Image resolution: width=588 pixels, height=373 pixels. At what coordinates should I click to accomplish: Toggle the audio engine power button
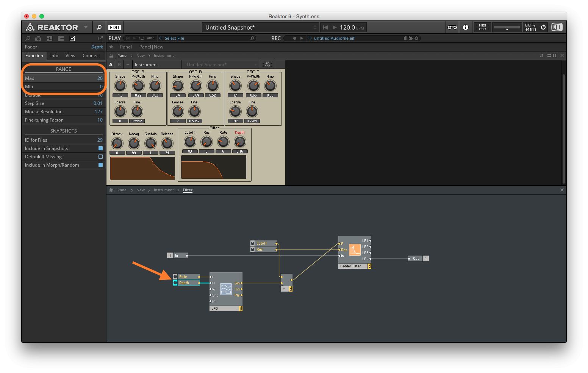point(543,27)
